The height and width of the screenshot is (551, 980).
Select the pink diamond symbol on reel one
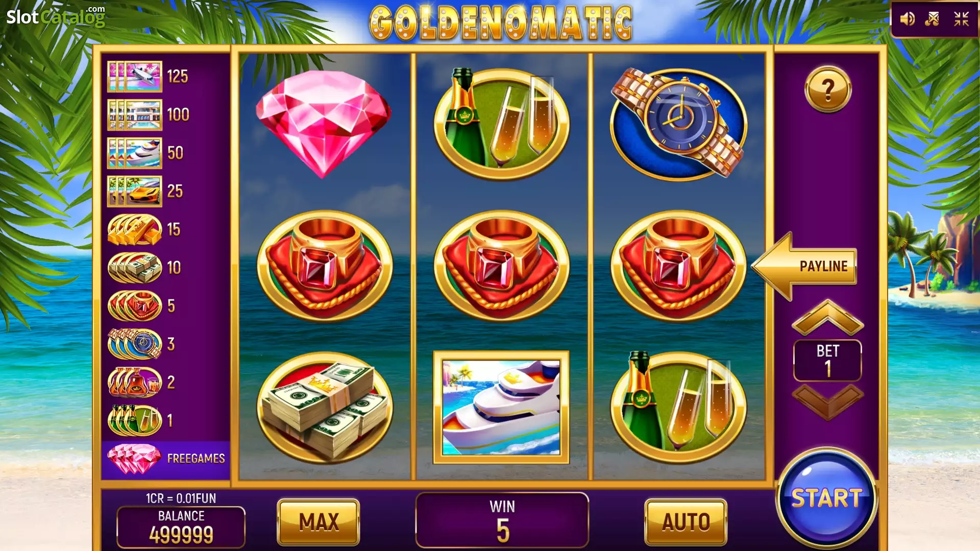coord(324,124)
